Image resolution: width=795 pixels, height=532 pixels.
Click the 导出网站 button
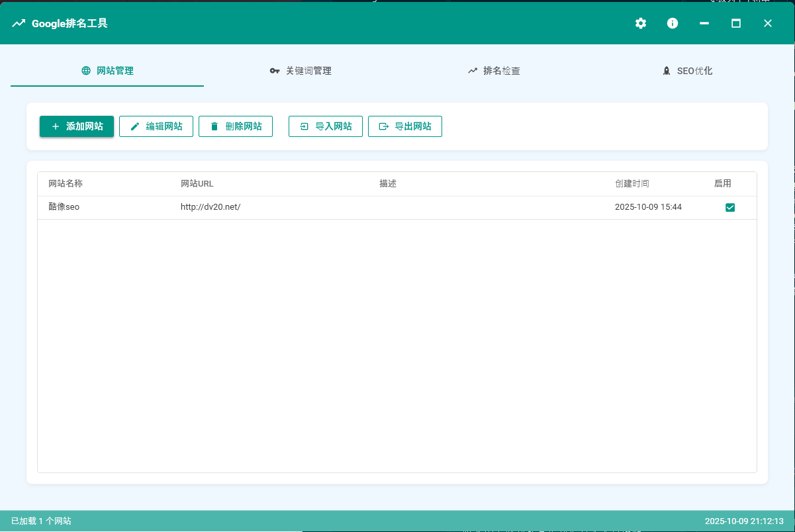coord(405,126)
